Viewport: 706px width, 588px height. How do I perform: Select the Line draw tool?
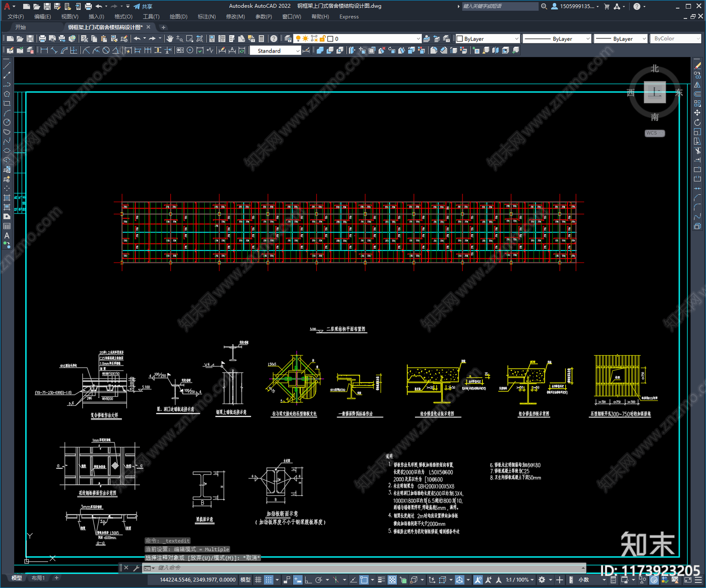pos(7,65)
